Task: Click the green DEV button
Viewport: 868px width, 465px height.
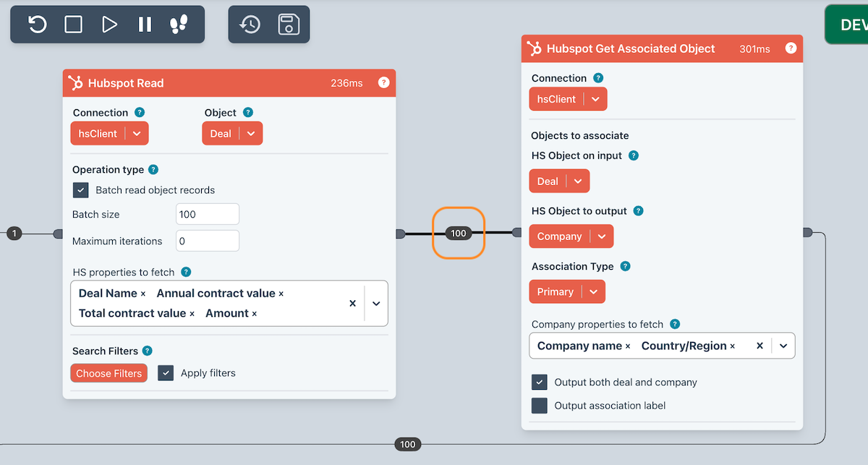Action: coord(850,25)
